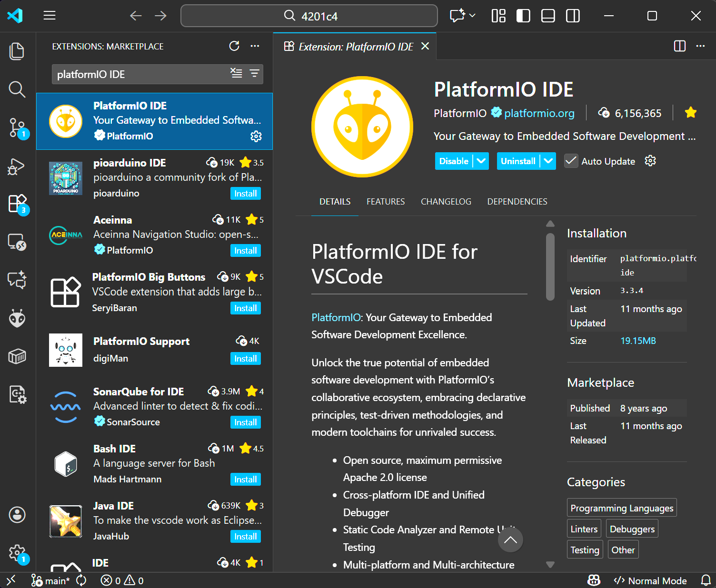Select the Java IDE extension entry
This screenshot has width=716, height=588.
pyautogui.click(x=155, y=521)
